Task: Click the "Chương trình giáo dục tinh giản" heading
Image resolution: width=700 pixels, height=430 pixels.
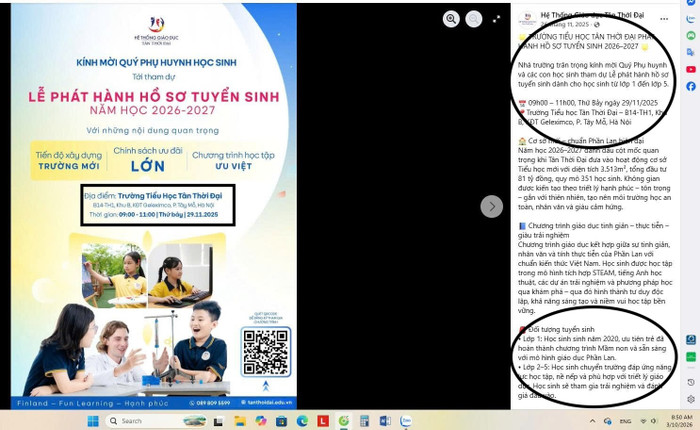Action: (593, 230)
